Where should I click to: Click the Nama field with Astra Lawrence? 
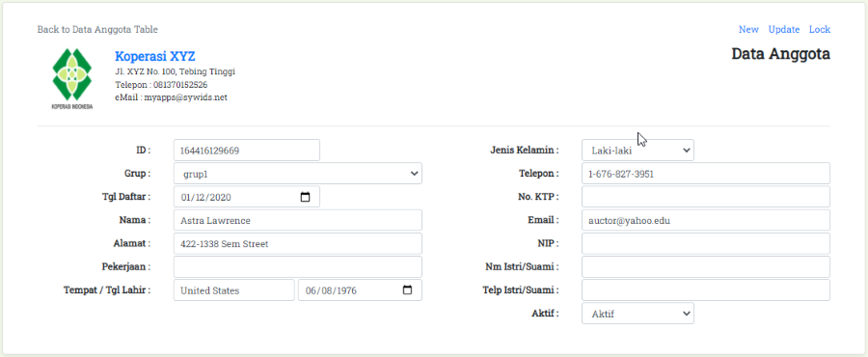[298, 220]
